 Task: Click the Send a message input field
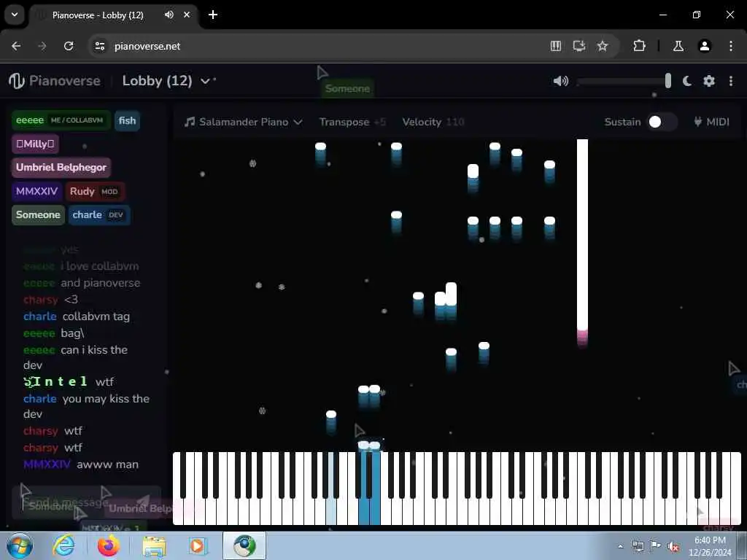[87, 502]
